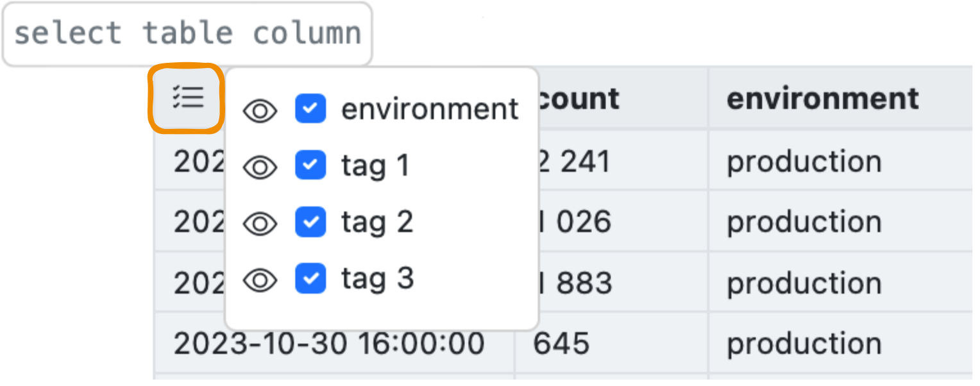This screenshot has width=980, height=386.
Task: Select the environment label in popup
Action: coord(430,109)
